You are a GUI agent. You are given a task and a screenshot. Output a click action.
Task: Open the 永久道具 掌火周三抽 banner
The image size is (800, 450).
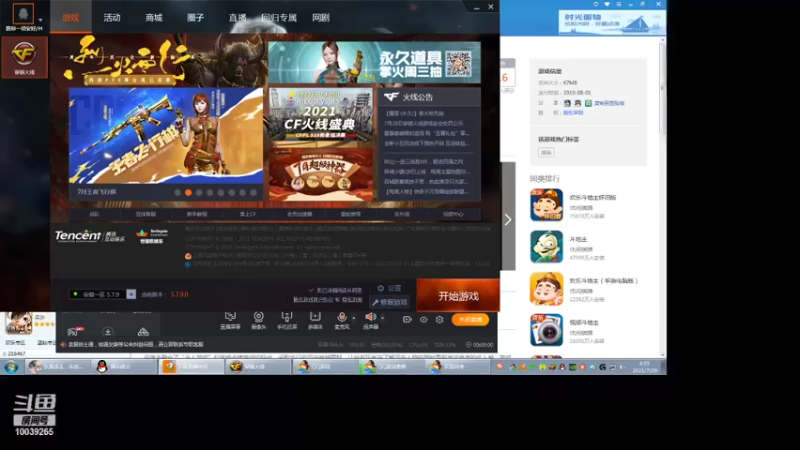pos(374,62)
